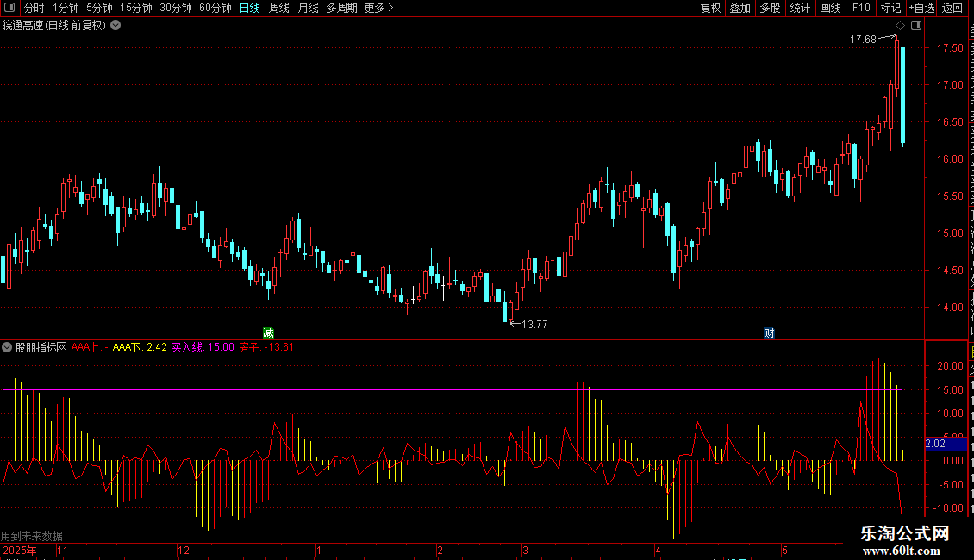Click the 17.50 price axis label

click(x=950, y=48)
